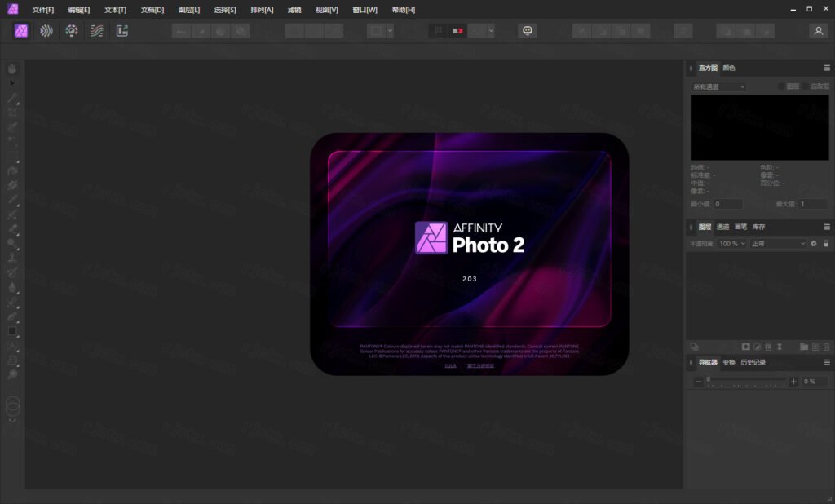Switch to the 颜色 tab
This screenshot has height=504, width=835.
pyautogui.click(x=729, y=68)
